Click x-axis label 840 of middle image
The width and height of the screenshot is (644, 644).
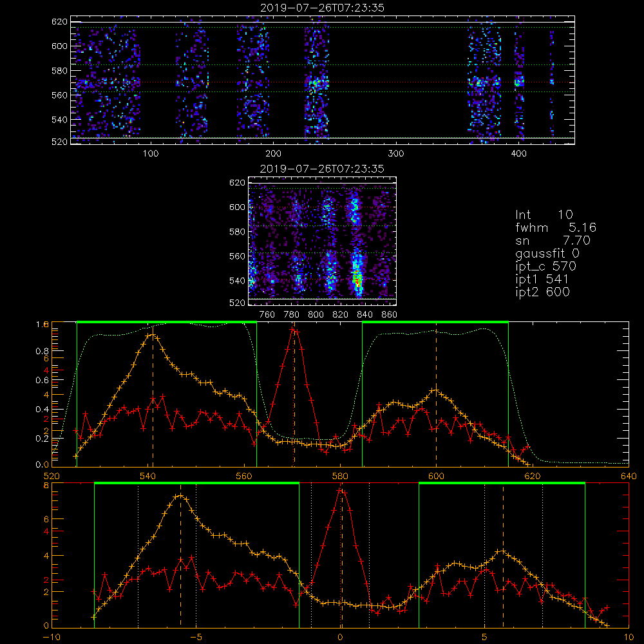(365, 315)
